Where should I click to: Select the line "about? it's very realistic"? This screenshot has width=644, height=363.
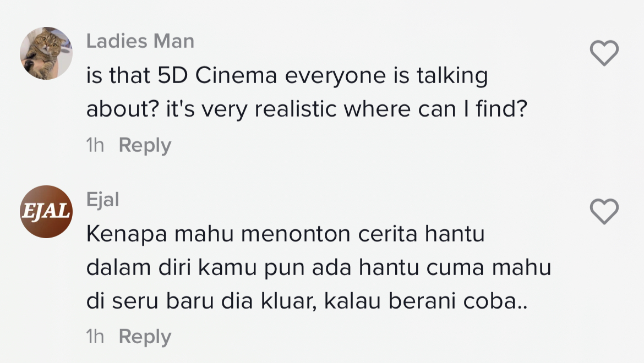coord(307,111)
